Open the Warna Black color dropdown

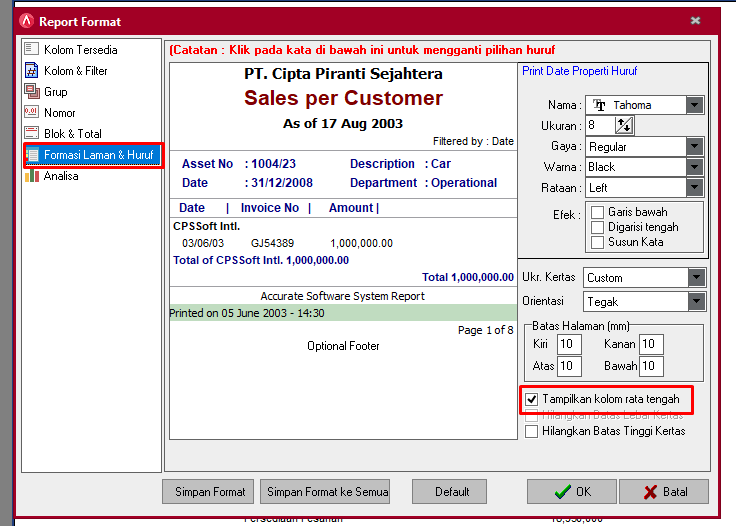coord(694,167)
